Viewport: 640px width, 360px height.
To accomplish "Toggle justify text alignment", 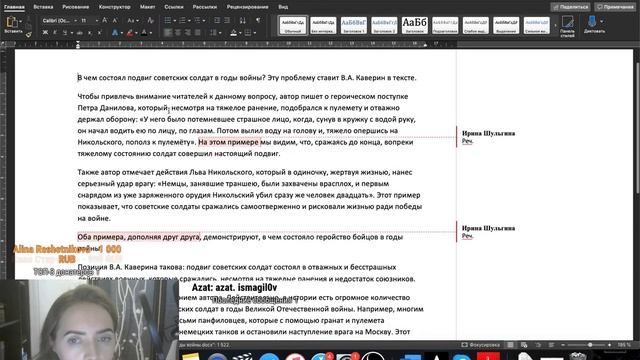I will (198, 33).
